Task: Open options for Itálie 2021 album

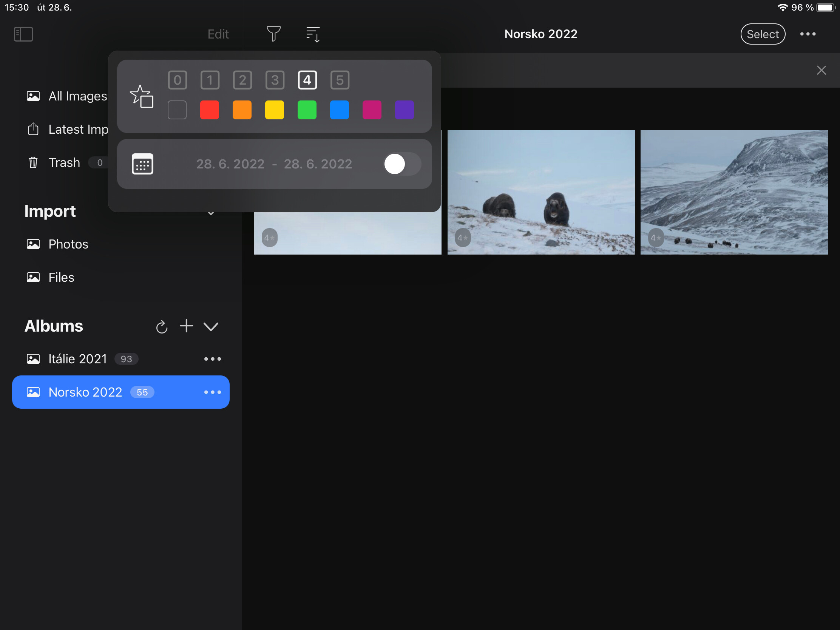Action: [x=212, y=359]
